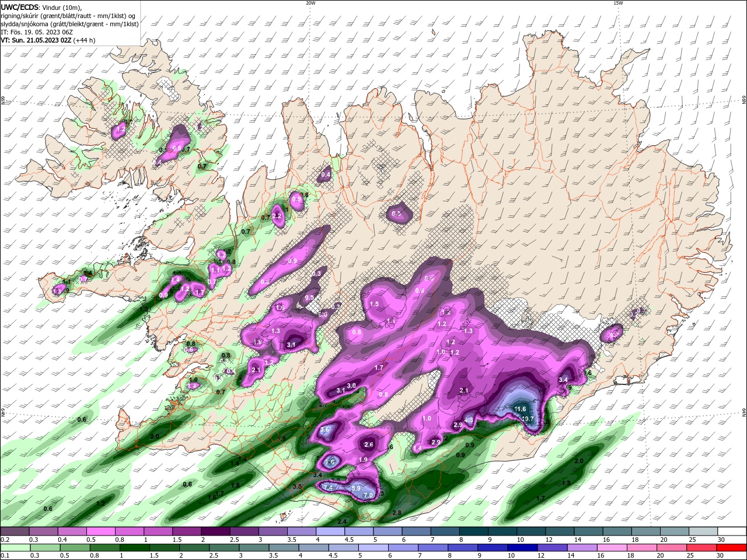Click the "VT: Sun. 21.05.2023 02Z (+44 h)" line
The width and height of the screenshot is (747, 560).
point(48,40)
